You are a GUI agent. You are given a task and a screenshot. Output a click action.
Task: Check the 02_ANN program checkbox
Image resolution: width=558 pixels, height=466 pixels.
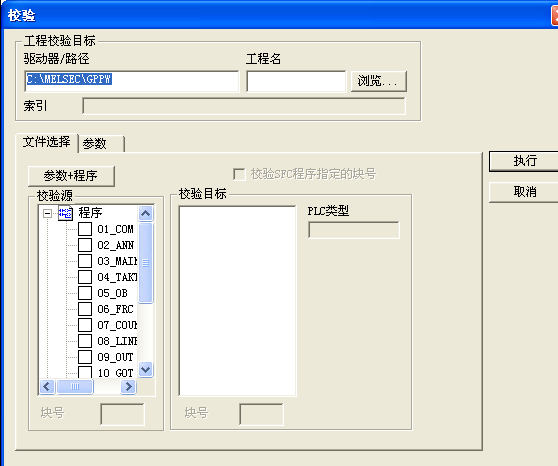[85, 245]
